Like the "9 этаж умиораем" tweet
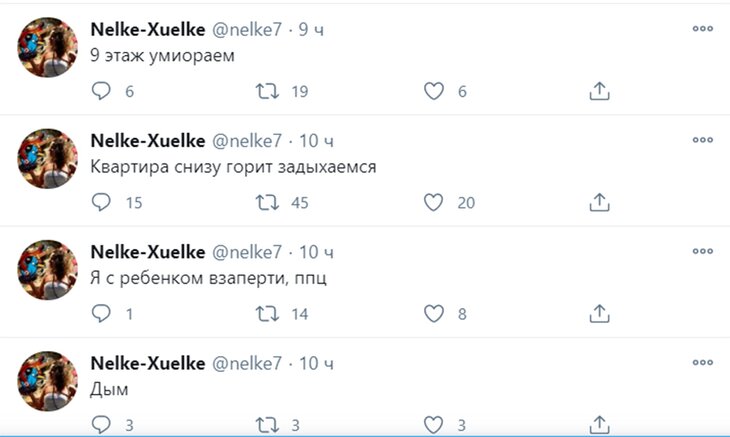Viewport: 730px width, 437px height. [433, 91]
